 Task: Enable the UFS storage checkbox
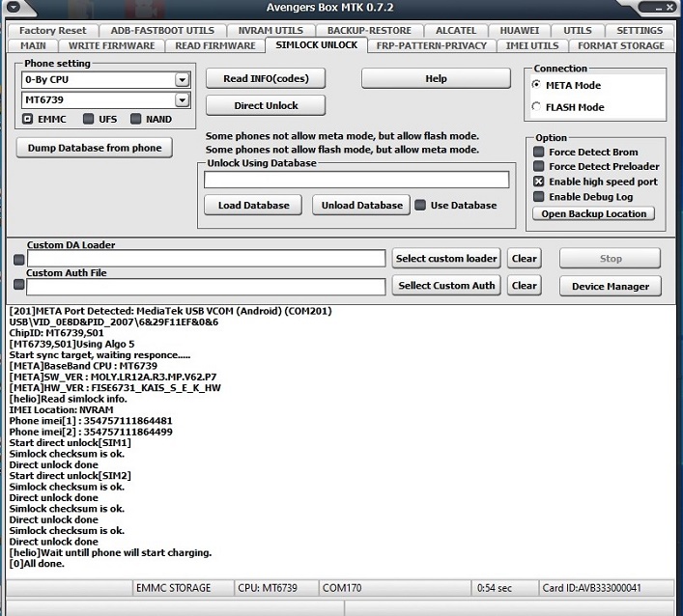[89, 119]
